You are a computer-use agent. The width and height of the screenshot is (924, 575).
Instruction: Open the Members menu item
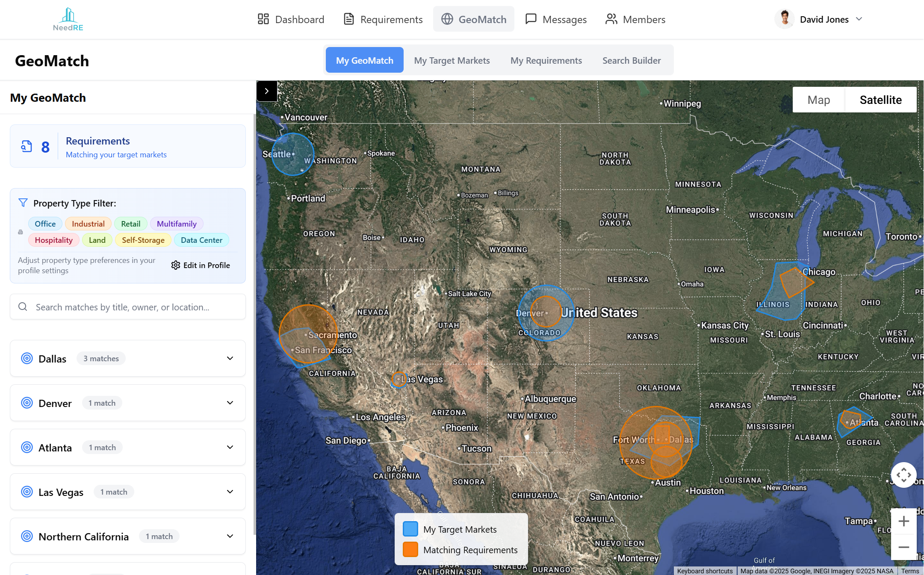635,19
